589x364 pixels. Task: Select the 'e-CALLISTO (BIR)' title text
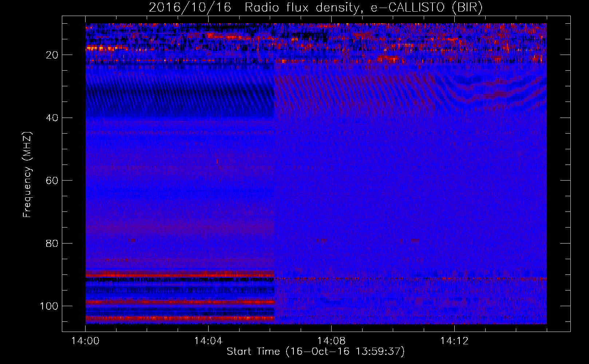427,7
